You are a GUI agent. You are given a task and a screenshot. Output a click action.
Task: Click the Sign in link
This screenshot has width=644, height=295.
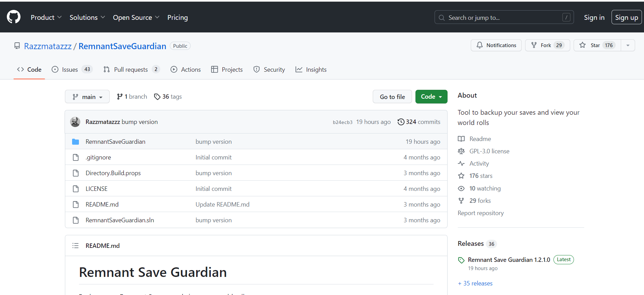(x=594, y=17)
